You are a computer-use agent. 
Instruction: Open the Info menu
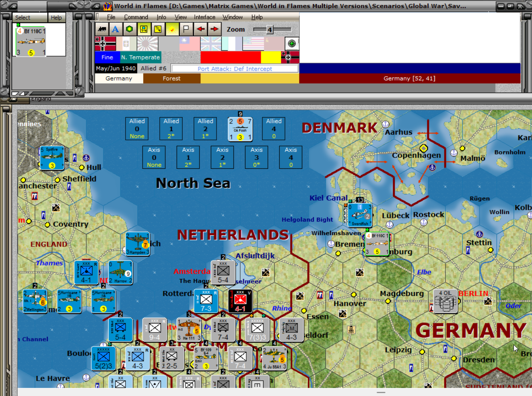pyautogui.click(x=161, y=17)
